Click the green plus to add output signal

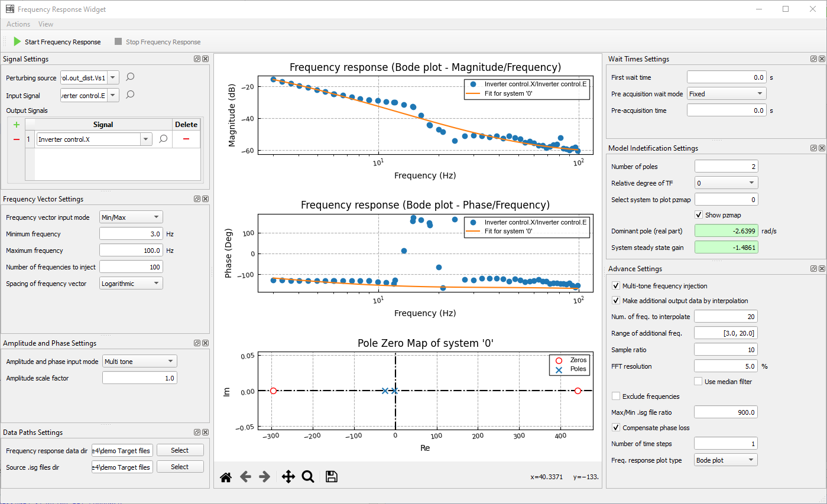[x=17, y=125]
